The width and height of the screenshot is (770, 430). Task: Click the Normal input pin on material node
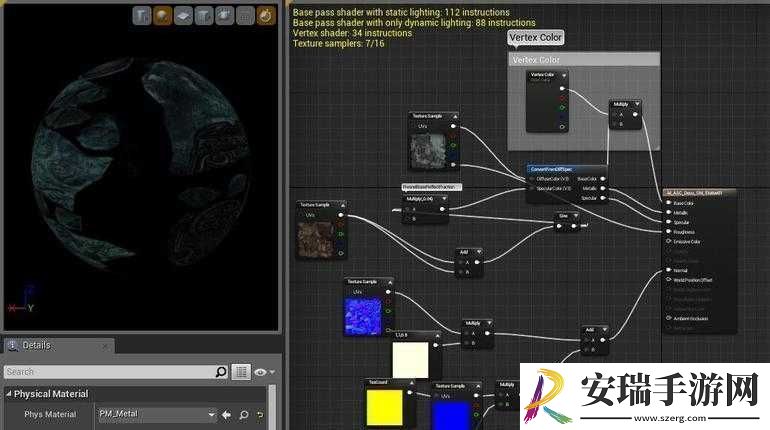tap(668, 270)
